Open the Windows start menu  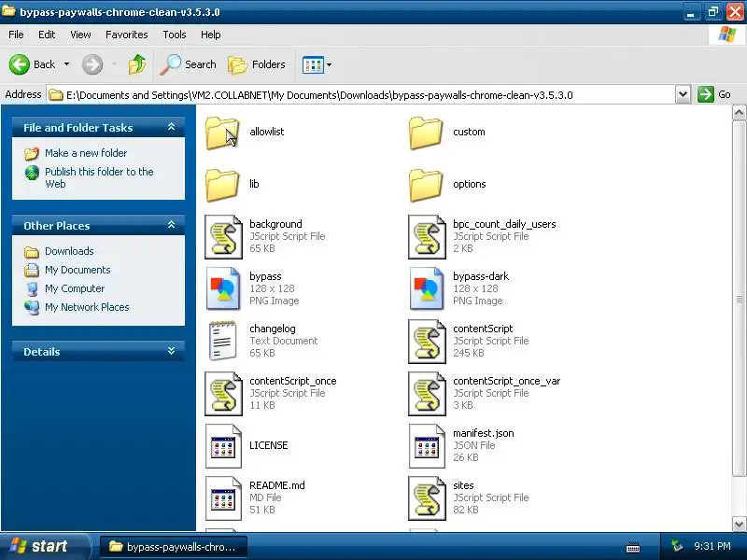[45, 546]
